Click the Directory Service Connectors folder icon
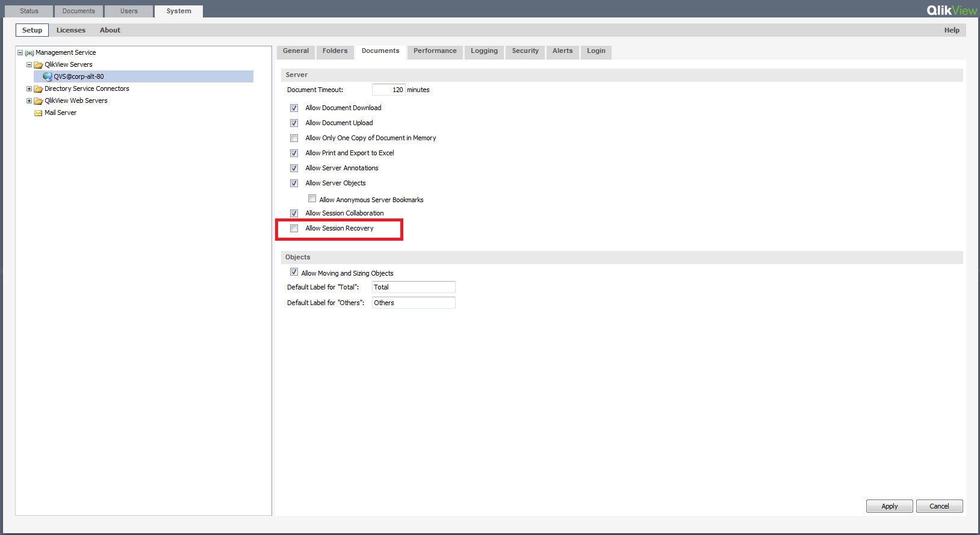Image resolution: width=980 pixels, height=535 pixels. (x=39, y=89)
